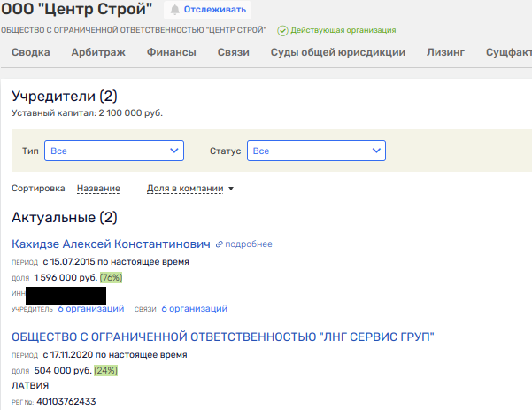Click the 76% share badge

[111, 278]
